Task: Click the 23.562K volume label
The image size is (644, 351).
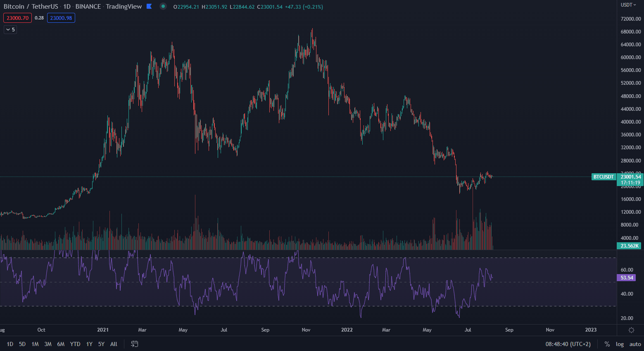Action: pyautogui.click(x=630, y=246)
